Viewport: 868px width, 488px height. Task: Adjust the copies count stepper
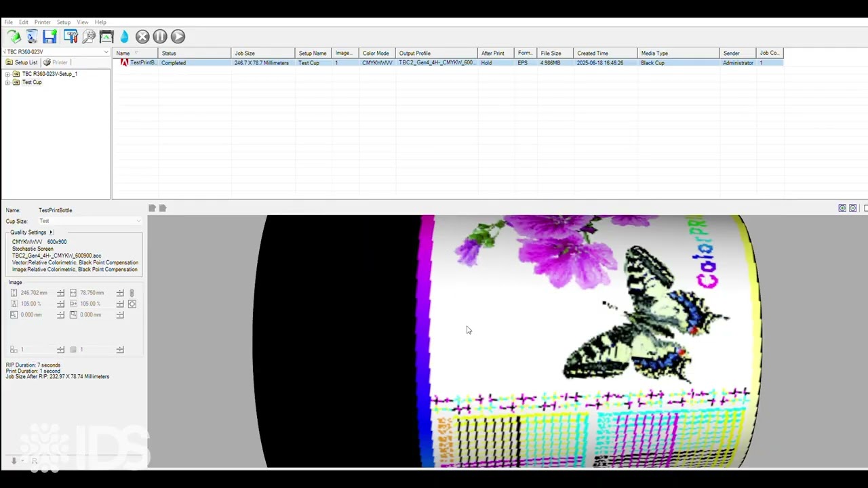tap(60, 350)
